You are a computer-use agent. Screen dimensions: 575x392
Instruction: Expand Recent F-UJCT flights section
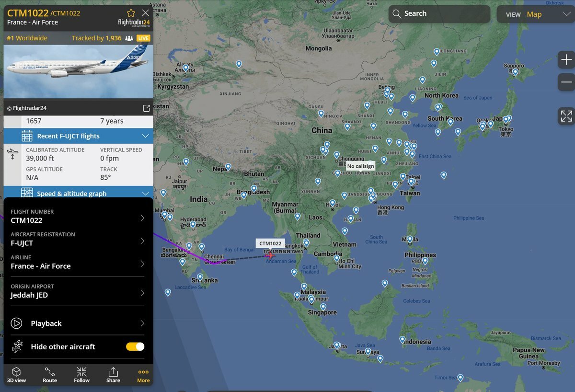click(79, 136)
